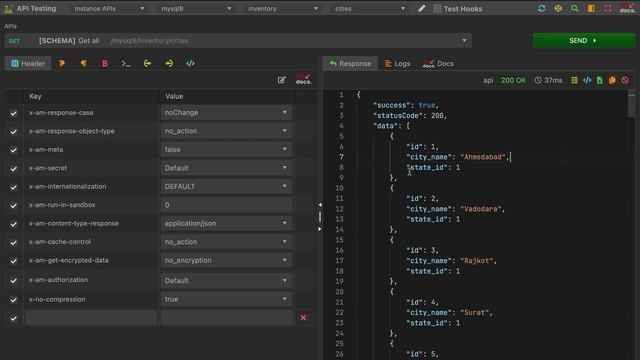This screenshot has height=360, width=640.
Task: Open the no_encryption value dropdown
Action: point(227,260)
